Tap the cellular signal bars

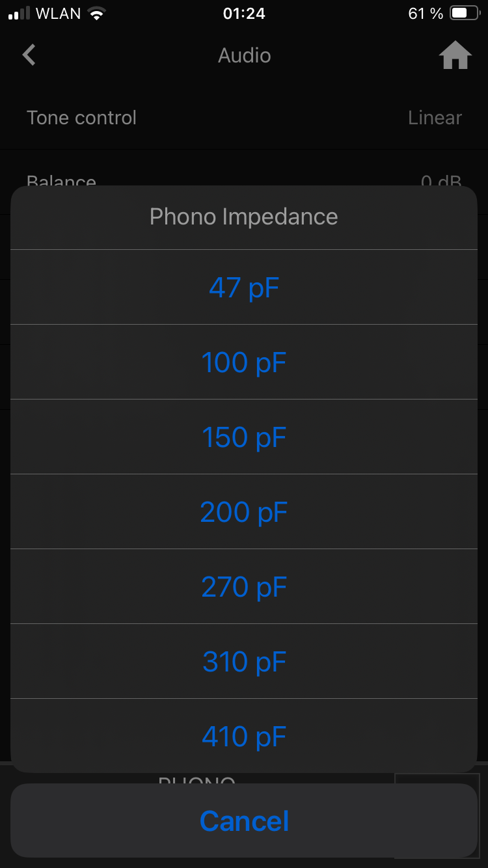(x=20, y=14)
